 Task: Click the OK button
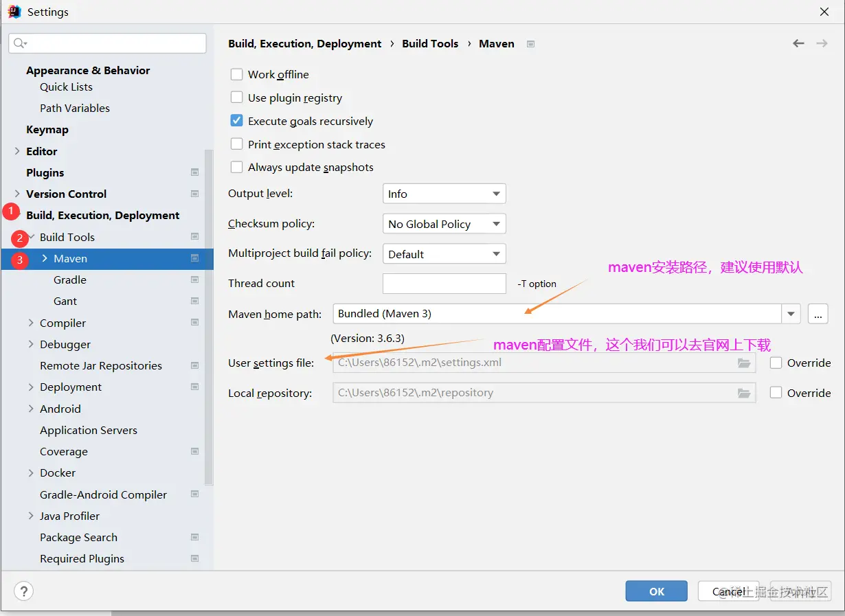pyautogui.click(x=657, y=591)
